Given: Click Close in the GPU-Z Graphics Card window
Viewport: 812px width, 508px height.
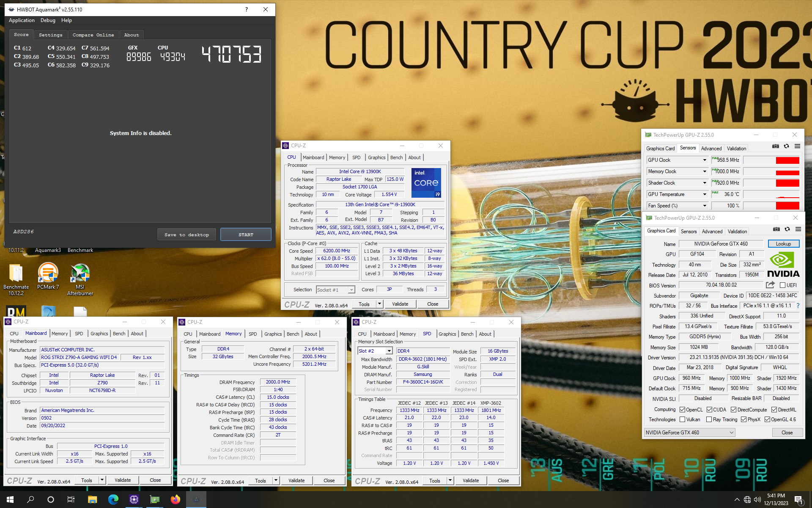Looking at the screenshot, I should (x=787, y=433).
